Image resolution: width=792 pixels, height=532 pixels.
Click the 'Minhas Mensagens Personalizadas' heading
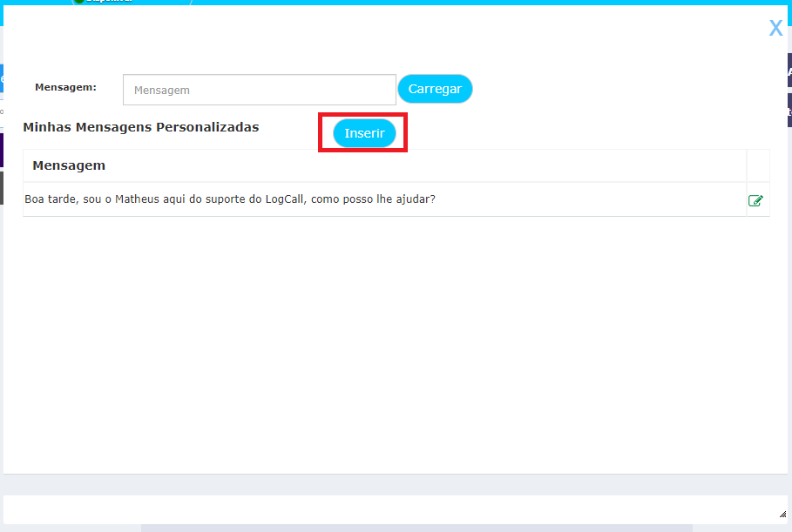pyautogui.click(x=141, y=127)
